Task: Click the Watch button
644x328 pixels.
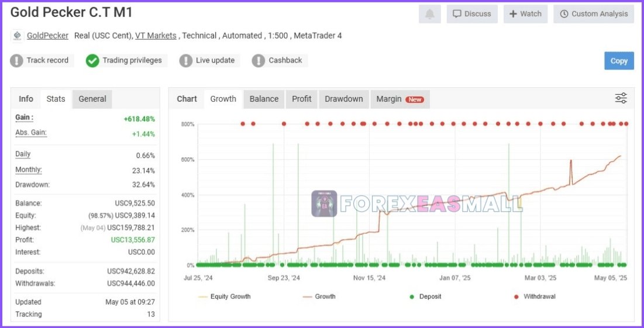Action: tap(525, 14)
